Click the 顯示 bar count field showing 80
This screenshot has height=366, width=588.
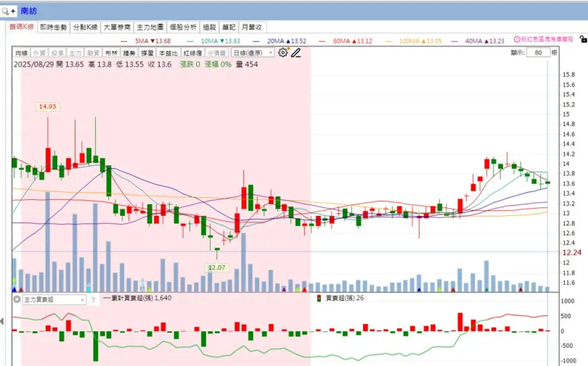click(538, 52)
